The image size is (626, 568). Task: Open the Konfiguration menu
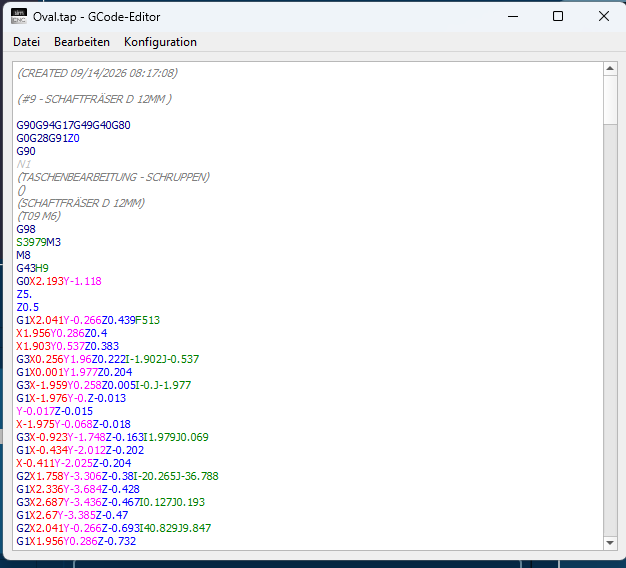click(160, 42)
